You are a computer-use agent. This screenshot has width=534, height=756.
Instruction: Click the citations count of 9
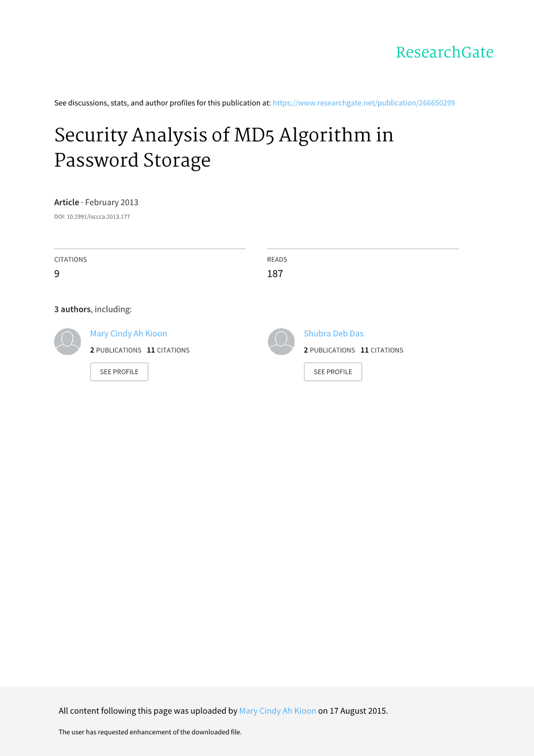[x=57, y=274]
